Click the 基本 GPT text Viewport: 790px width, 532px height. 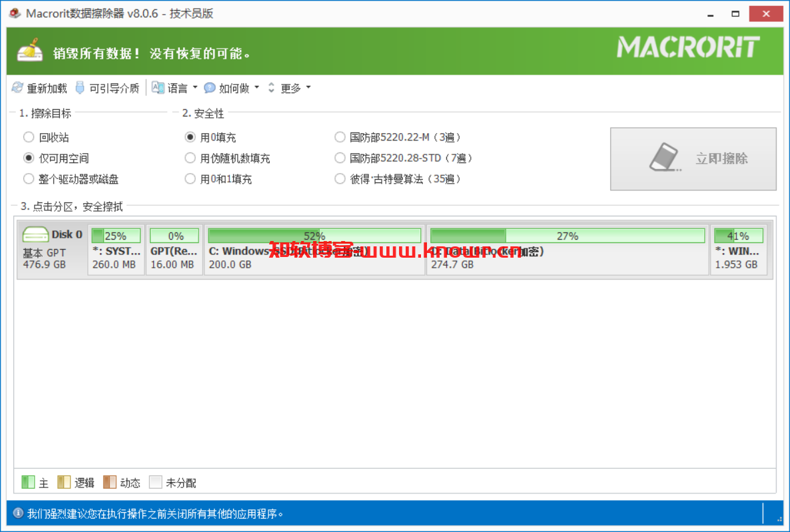(x=45, y=253)
